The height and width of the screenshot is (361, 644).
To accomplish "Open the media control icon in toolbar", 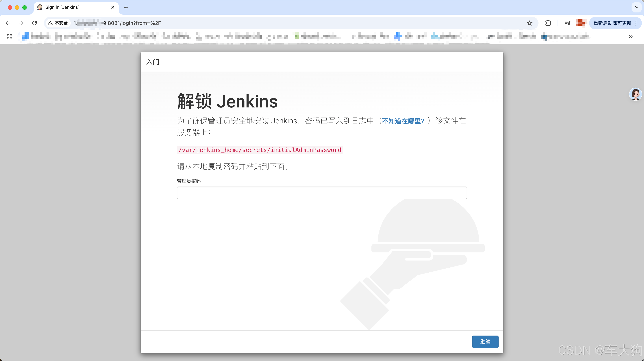I will tap(567, 23).
